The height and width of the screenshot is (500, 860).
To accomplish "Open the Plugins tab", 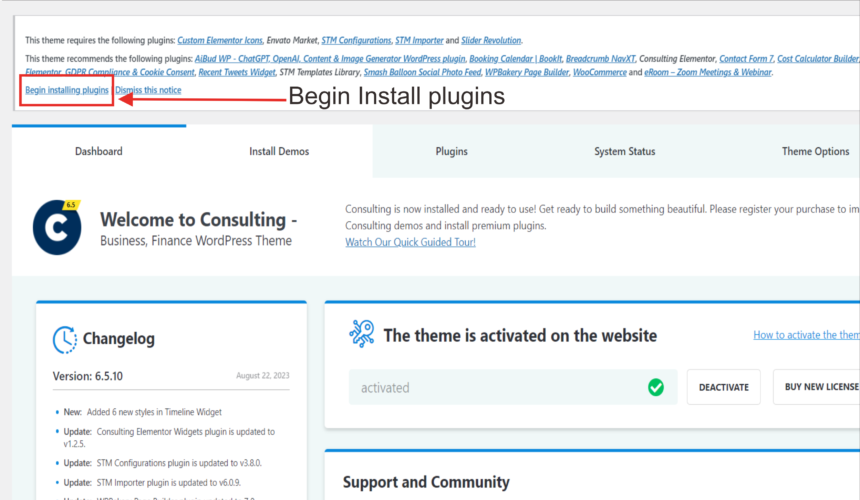I will pos(451,151).
